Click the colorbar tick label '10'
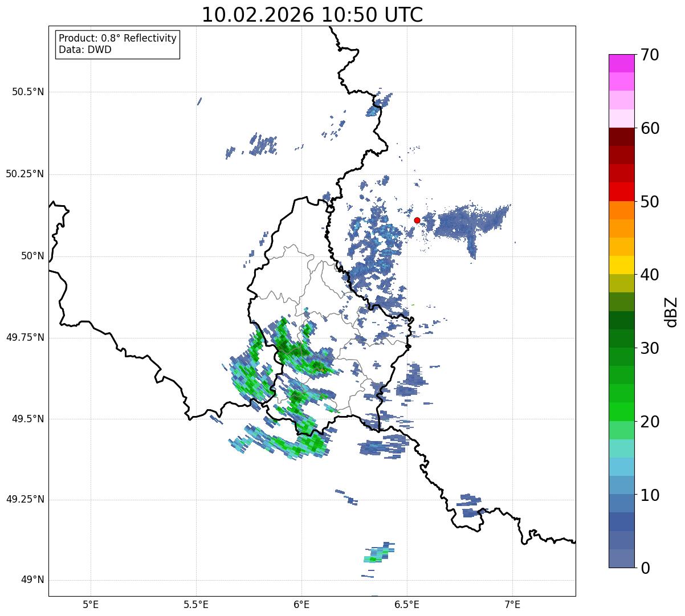The width and height of the screenshot is (685, 616). pos(650,495)
